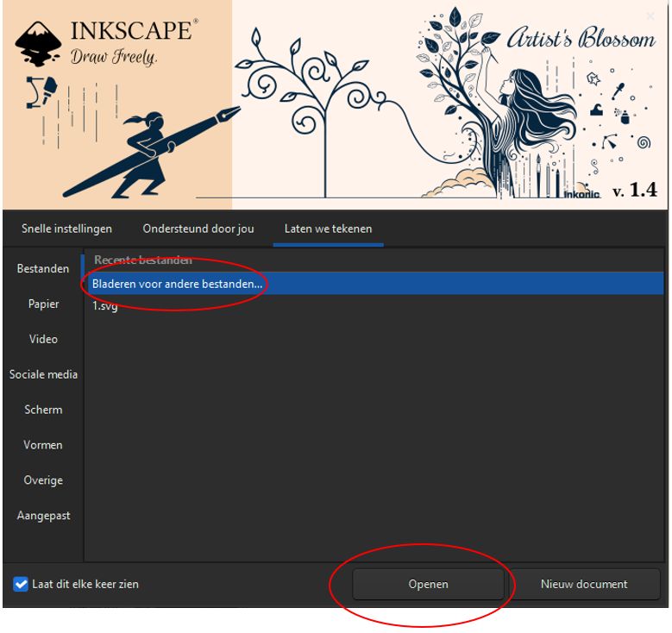Choose the Papier template category
Image resolution: width=672 pixels, height=633 pixels.
pyautogui.click(x=43, y=304)
